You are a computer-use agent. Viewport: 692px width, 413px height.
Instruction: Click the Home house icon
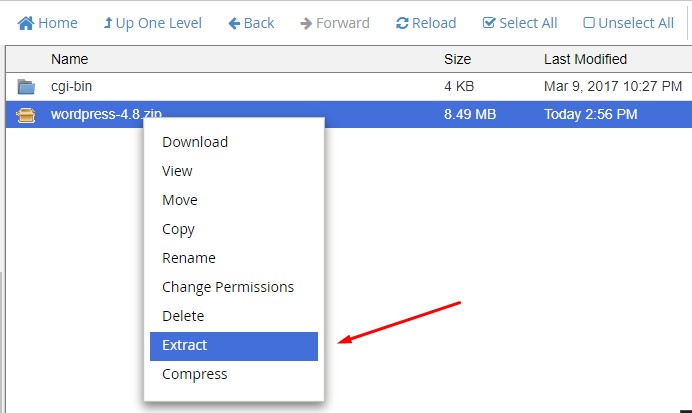tap(26, 23)
